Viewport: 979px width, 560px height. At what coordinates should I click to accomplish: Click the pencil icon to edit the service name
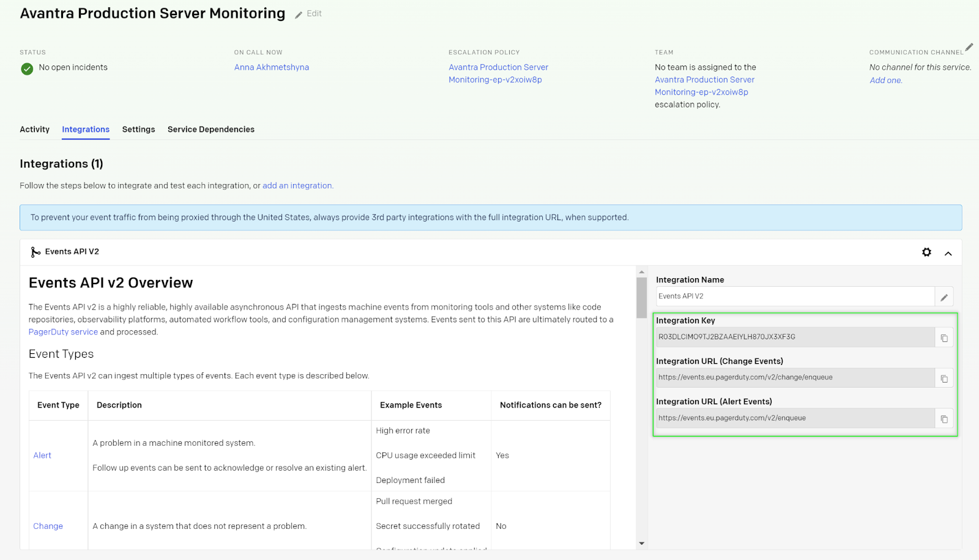coord(298,13)
